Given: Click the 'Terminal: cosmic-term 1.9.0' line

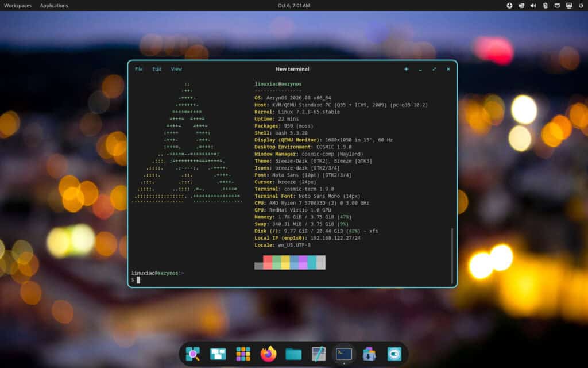Looking at the screenshot, I should click(x=295, y=189).
